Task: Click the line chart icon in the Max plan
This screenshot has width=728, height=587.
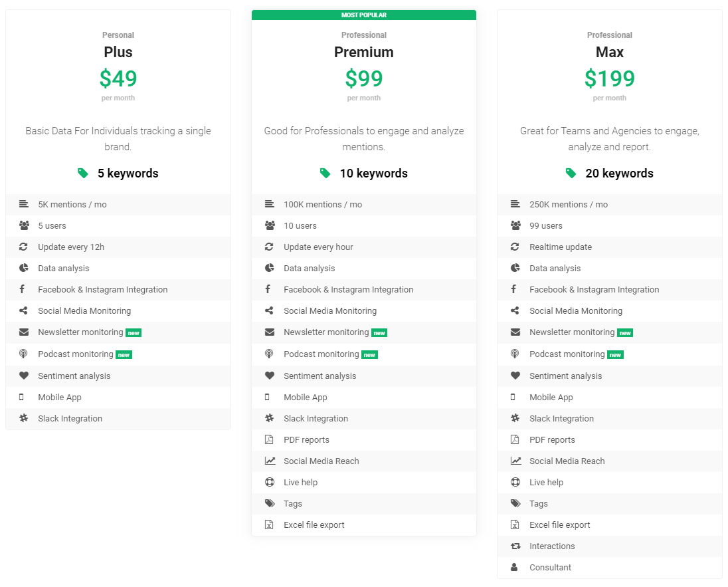Action: coord(515,461)
